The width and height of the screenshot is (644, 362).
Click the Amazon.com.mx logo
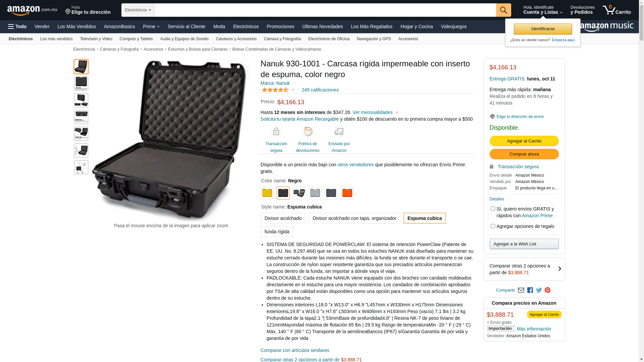32,10
